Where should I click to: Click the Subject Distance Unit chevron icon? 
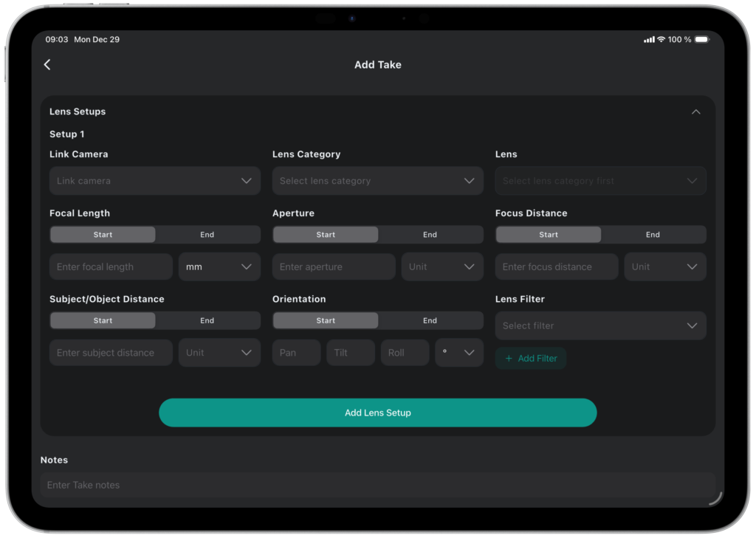click(x=247, y=353)
